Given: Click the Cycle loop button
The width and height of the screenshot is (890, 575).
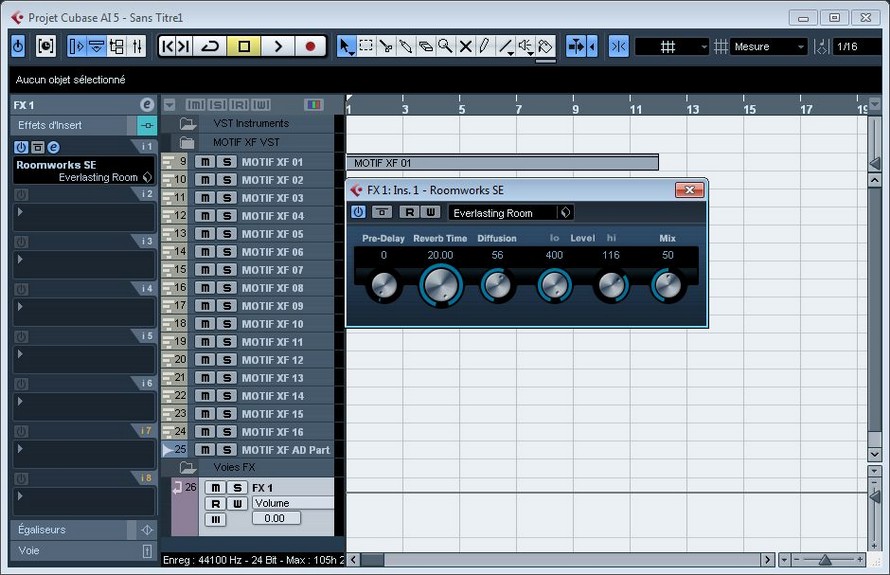Looking at the screenshot, I should coord(210,46).
